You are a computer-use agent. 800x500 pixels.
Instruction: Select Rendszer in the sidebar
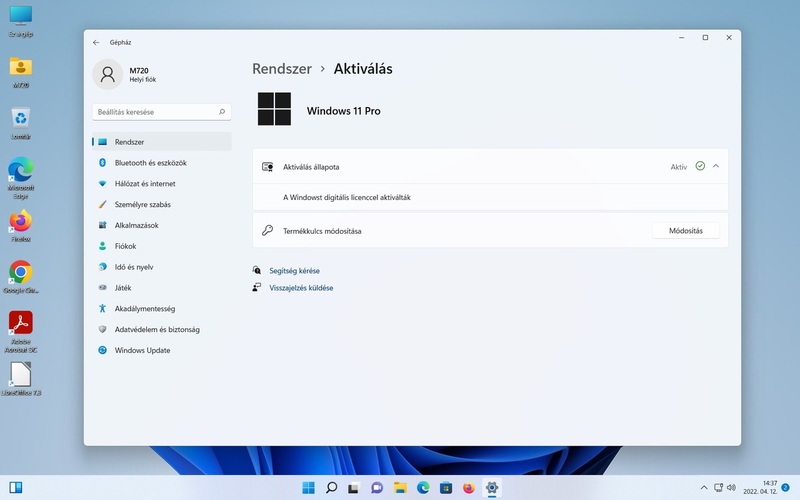pos(162,142)
